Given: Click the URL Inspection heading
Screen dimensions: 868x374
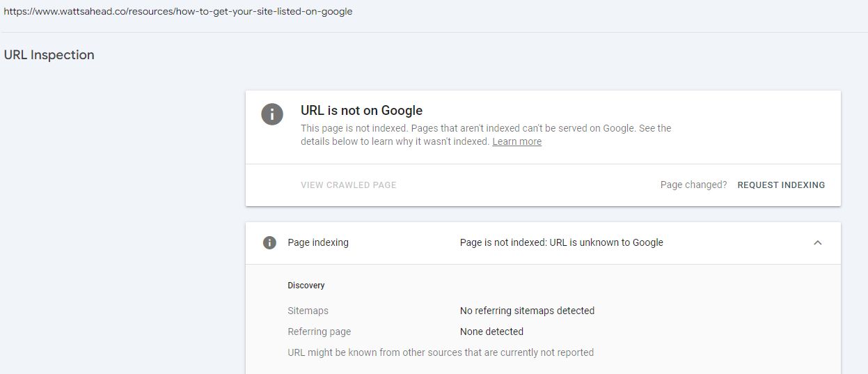Looking at the screenshot, I should point(49,55).
